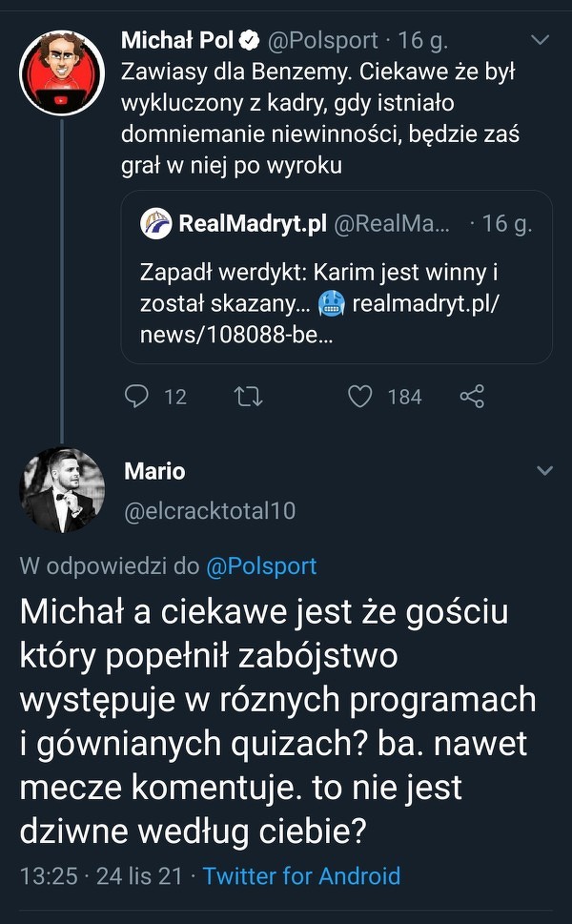This screenshot has height=924, width=572.
Task: Open the @Polsport mention link in reply
Action: tap(260, 565)
